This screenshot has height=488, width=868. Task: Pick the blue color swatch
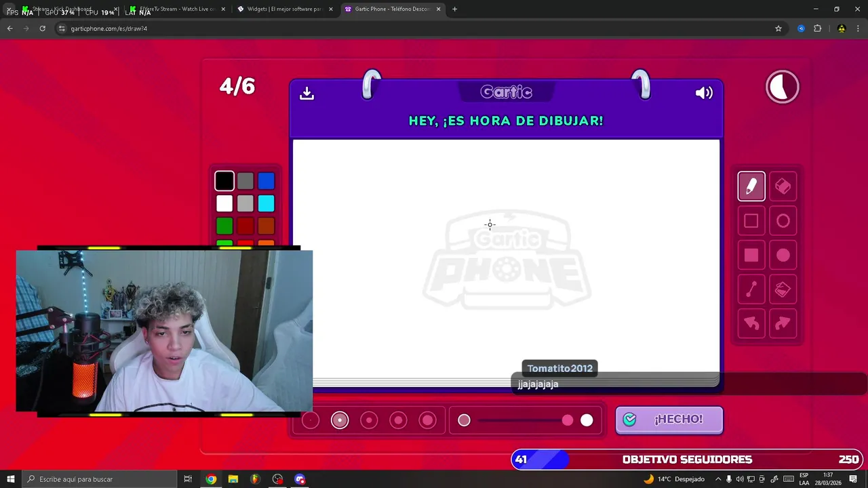tap(266, 181)
